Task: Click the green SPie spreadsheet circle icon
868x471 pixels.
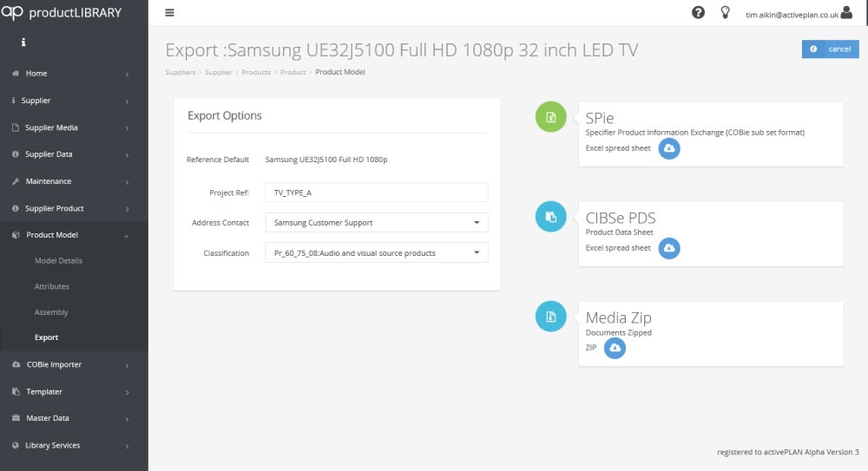Action: pos(550,117)
